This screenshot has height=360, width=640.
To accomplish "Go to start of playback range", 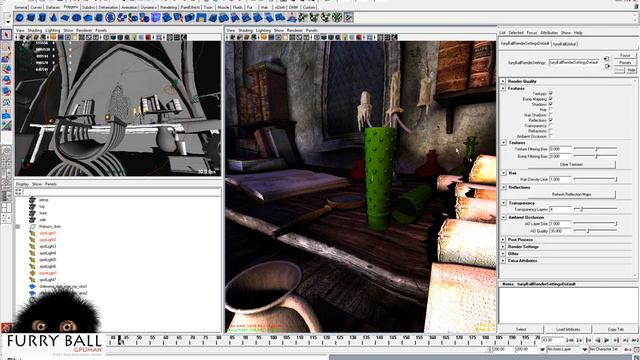I will click(x=570, y=340).
